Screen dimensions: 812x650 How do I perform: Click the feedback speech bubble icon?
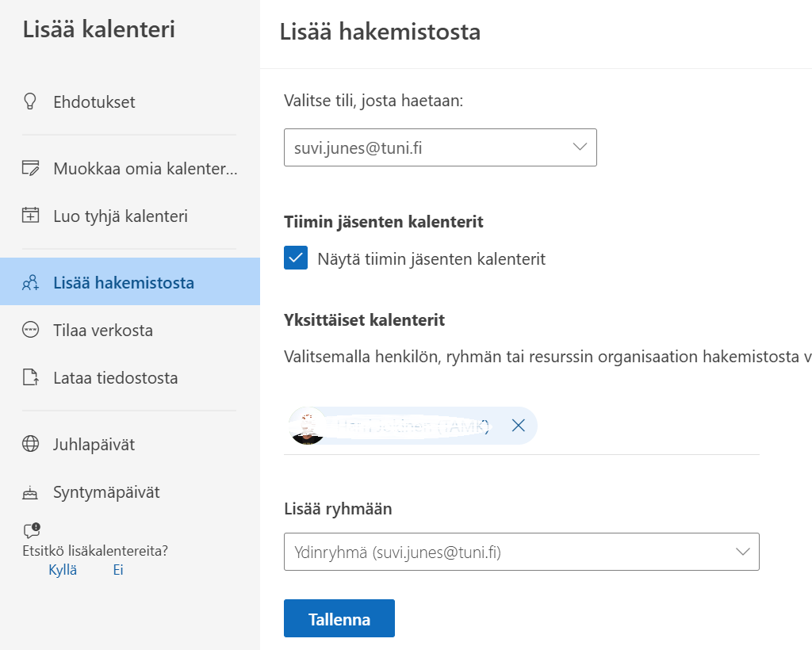32,530
